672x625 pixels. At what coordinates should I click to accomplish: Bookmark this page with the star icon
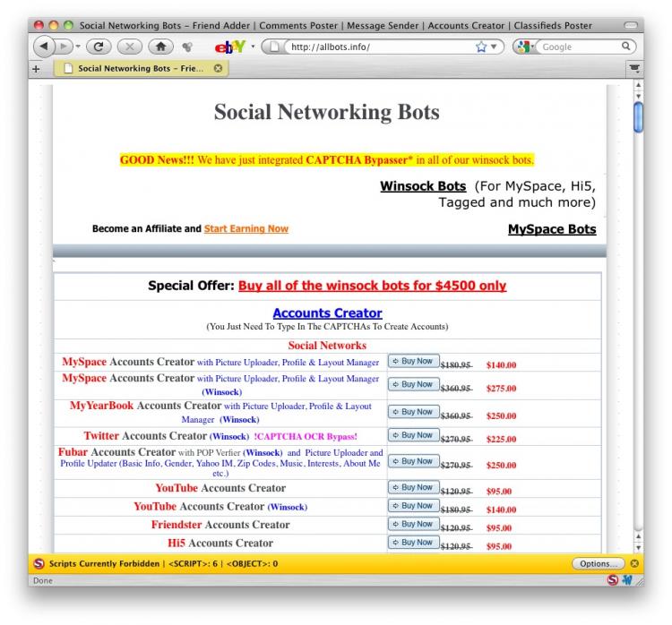(x=481, y=47)
